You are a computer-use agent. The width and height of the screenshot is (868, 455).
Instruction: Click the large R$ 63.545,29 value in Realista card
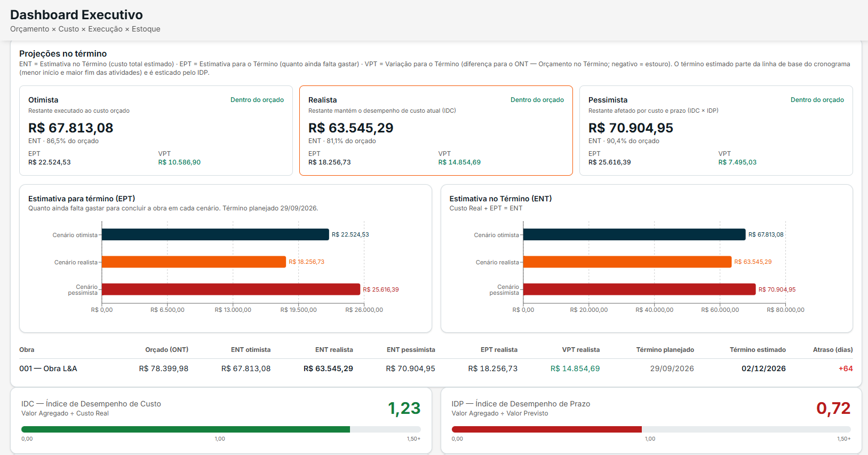click(351, 128)
